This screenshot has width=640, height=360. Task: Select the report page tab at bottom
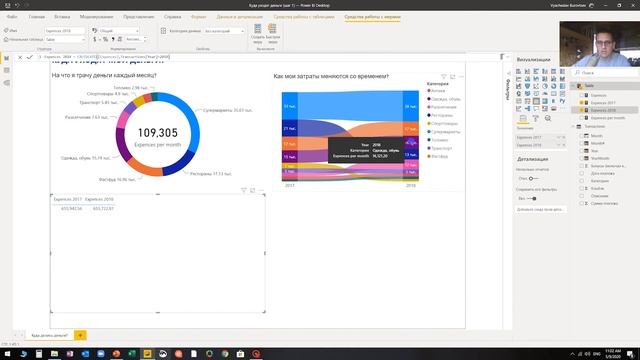click(x=50, y=335)
